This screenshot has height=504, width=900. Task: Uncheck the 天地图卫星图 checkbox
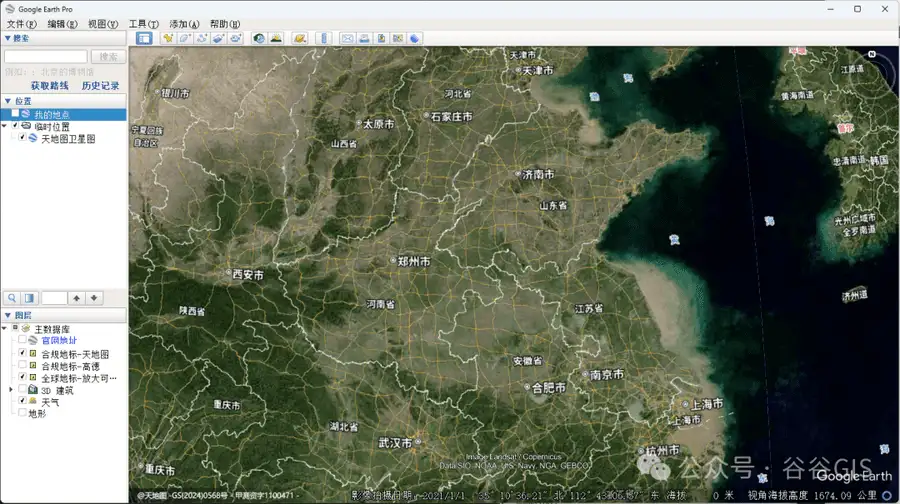tap(22, 137)
